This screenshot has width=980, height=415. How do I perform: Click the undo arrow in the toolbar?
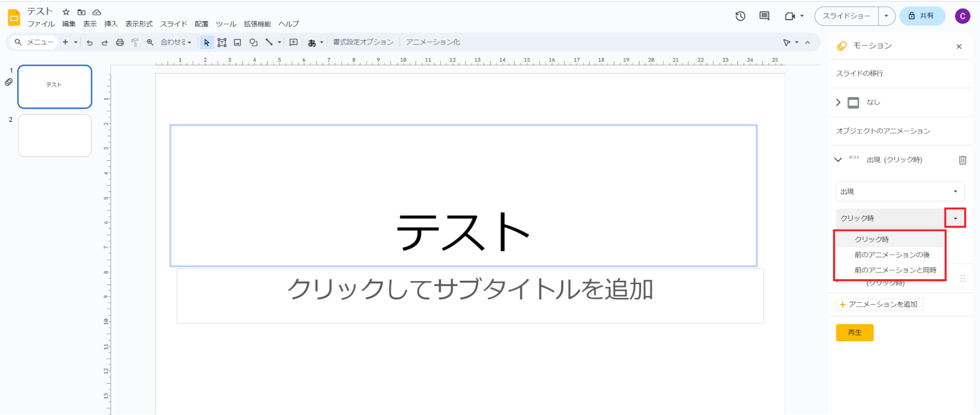click(x=89, y=43)
